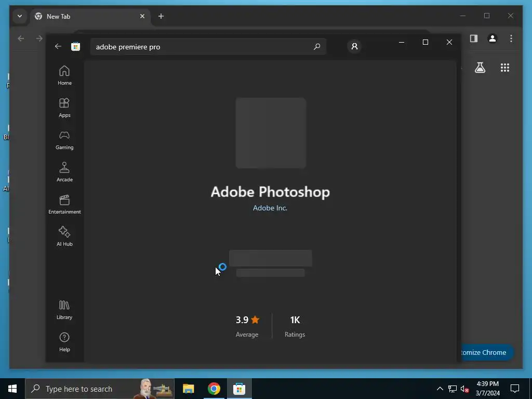Open network status in system tray
Screen dimensions: 532x399
tap(453, 389)
